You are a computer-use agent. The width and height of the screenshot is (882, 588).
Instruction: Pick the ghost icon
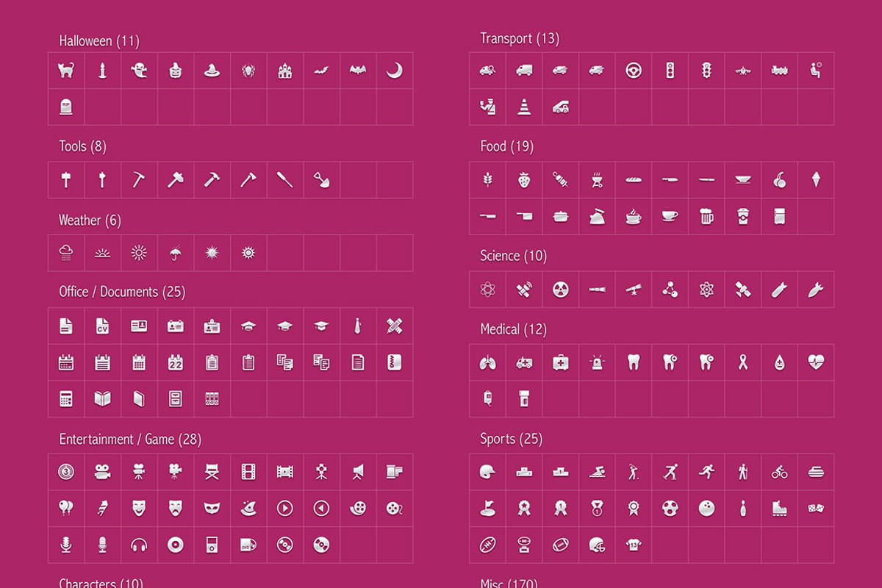tap(139, 71)
